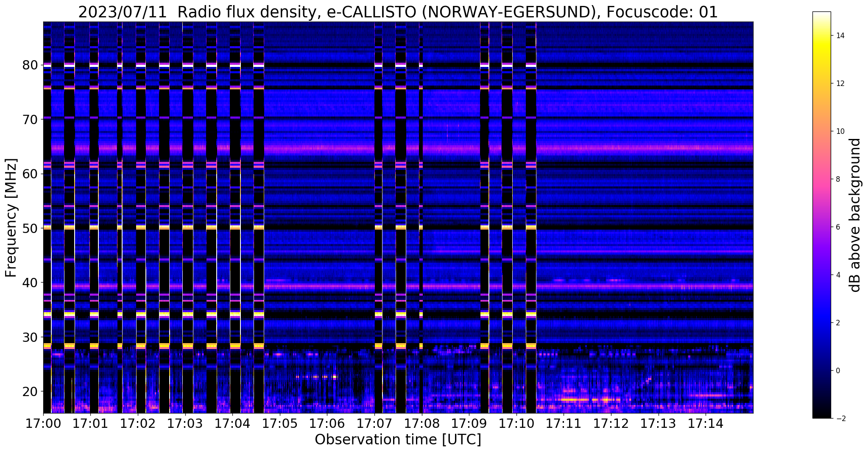Image resolution: width=868 pixels, height=452 pixels.
Task: Click the 80 MHz frequency tick label
Action: click(x=30, y=65)
